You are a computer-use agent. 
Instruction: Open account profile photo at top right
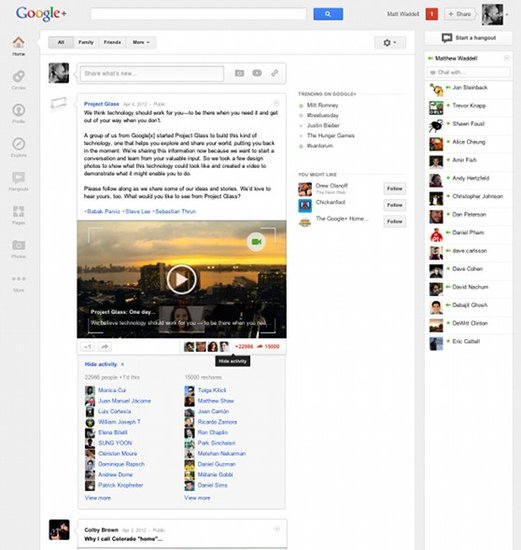pos(493,14)
